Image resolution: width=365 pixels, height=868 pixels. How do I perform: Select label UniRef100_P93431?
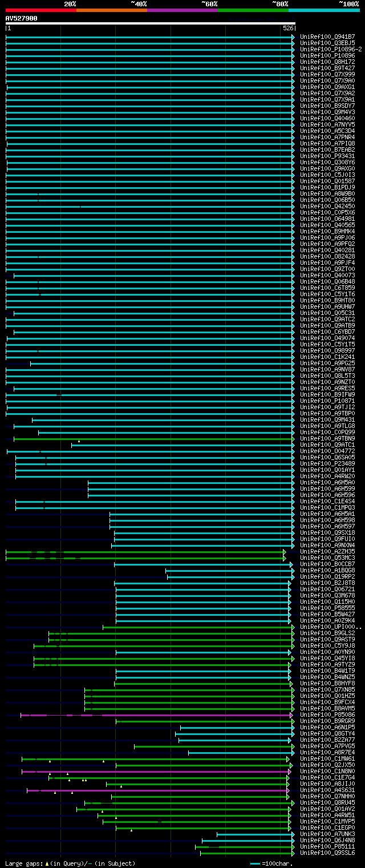[327, 156]
